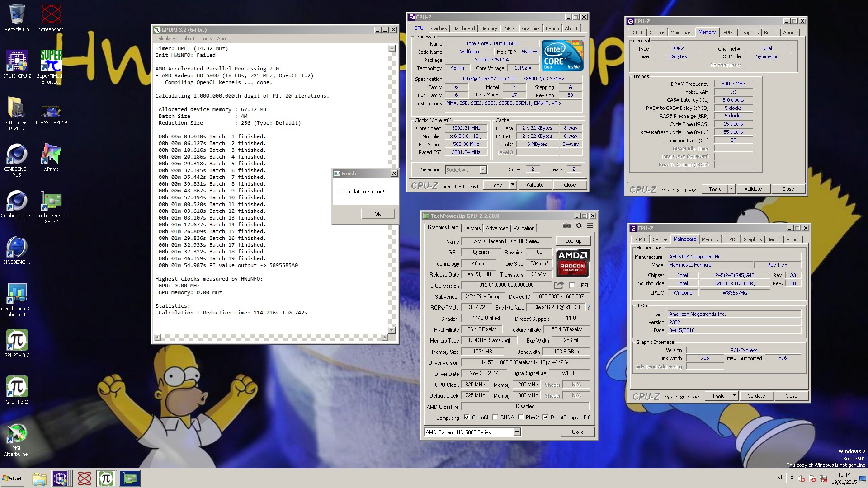This screenshot has height=488, width=868.
Task: Expand Tools arrow in Memory CPU-Z window
Action: pos(731,189)
